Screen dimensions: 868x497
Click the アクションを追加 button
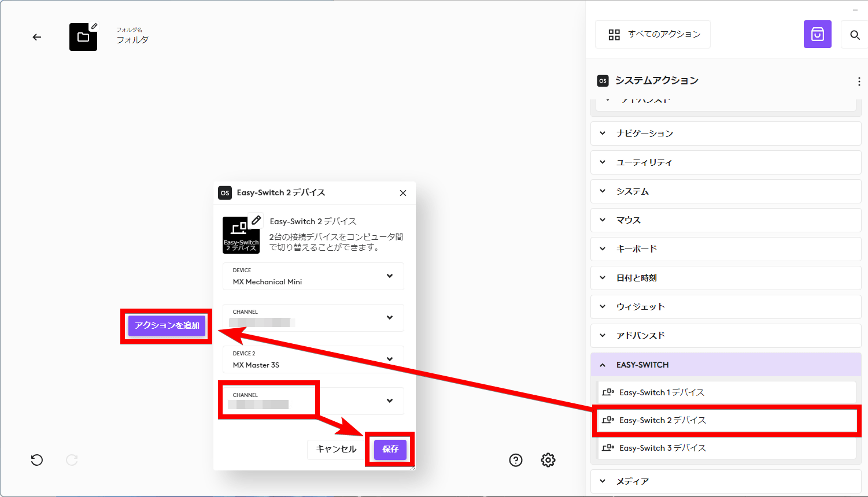(167, 325)
